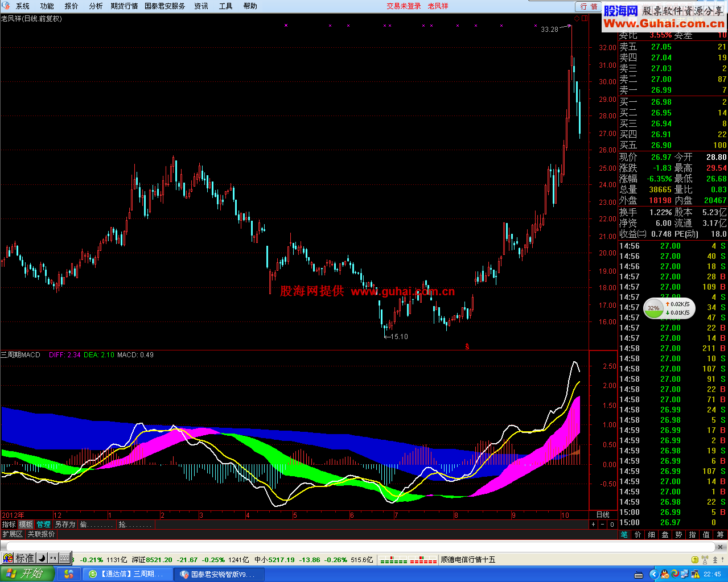Click the Windows 开始 start button
The image size is (728, 582).
[x=27, y=573]
